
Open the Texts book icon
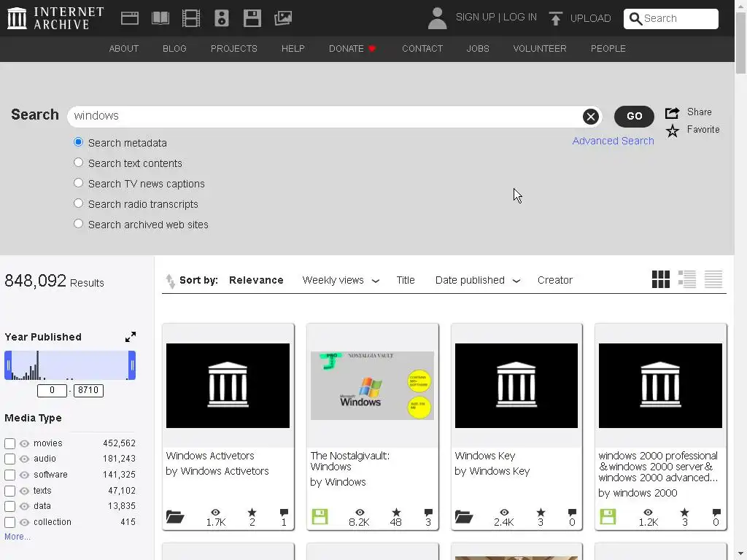tap(160, 18)
